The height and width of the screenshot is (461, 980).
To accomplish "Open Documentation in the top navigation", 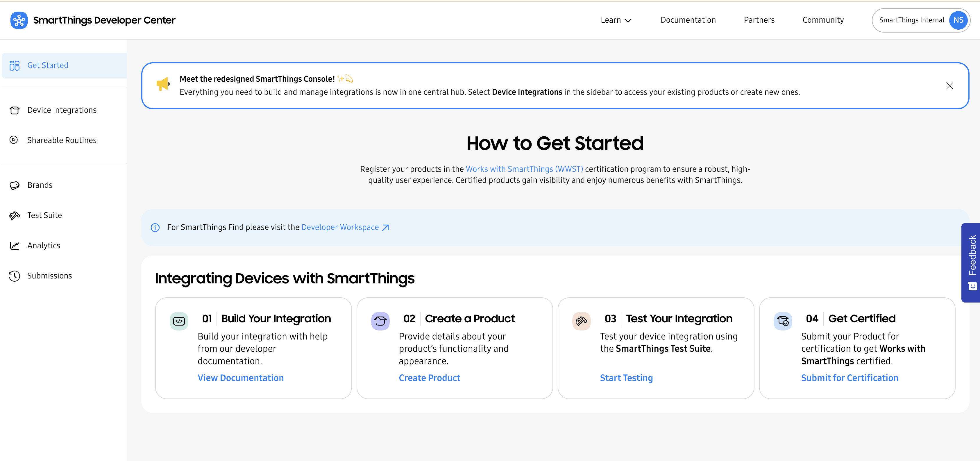I will tap(688, 20).
